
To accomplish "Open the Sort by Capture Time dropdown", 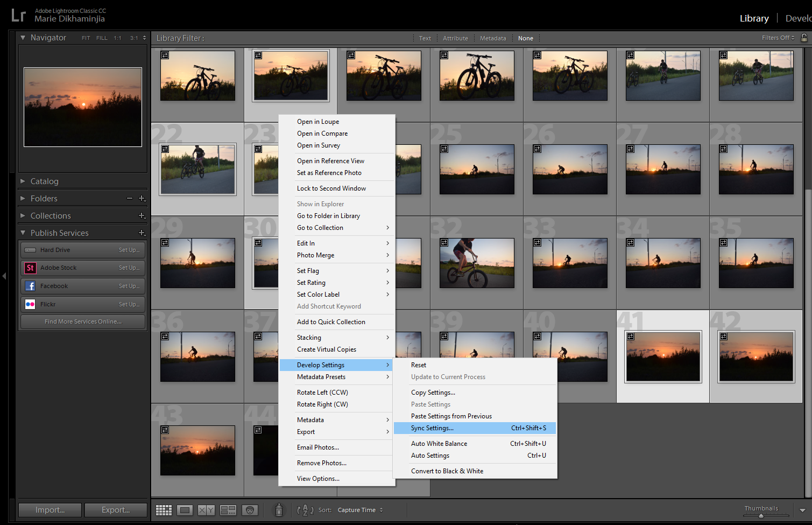I will pos(360,510).
